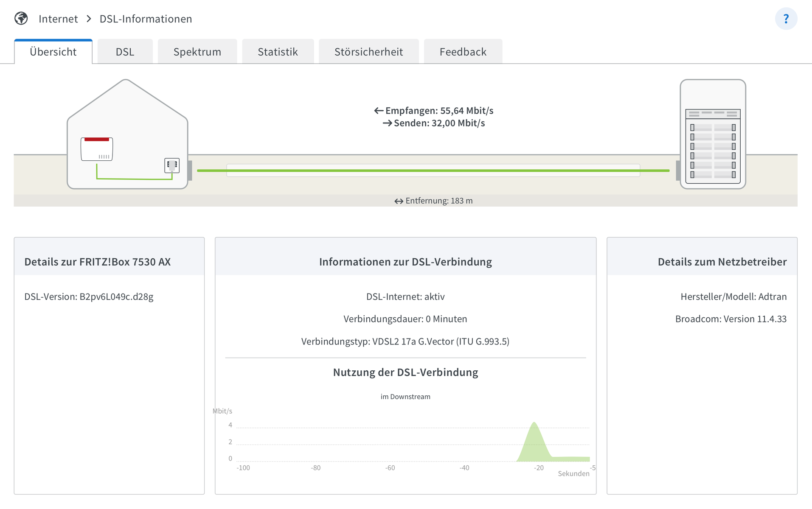Click the right arrow beside Senden
Viewport: 812px width, 509px height.
click(x=387, y=123)
